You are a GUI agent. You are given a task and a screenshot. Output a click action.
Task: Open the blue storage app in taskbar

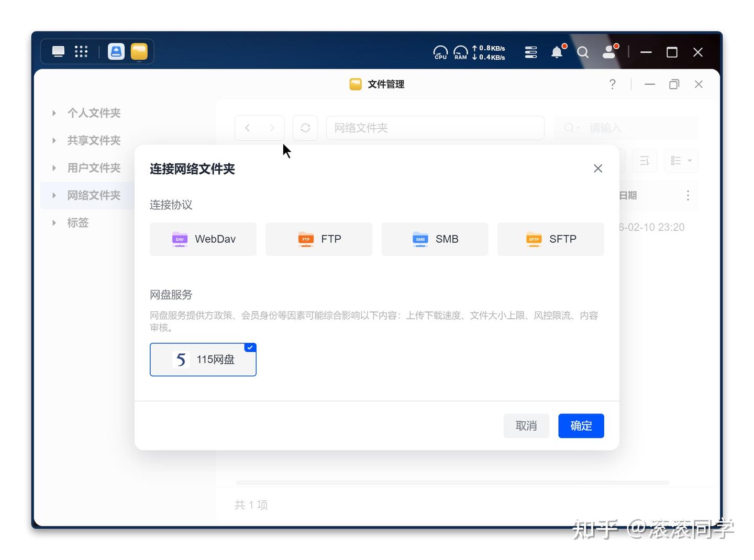coord(116,51)
